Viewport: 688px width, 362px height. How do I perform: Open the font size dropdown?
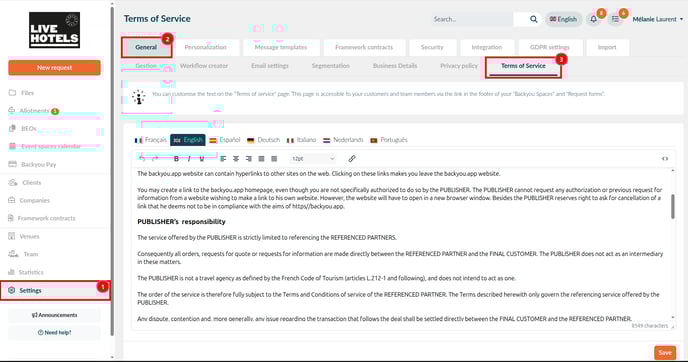(313, 159)
